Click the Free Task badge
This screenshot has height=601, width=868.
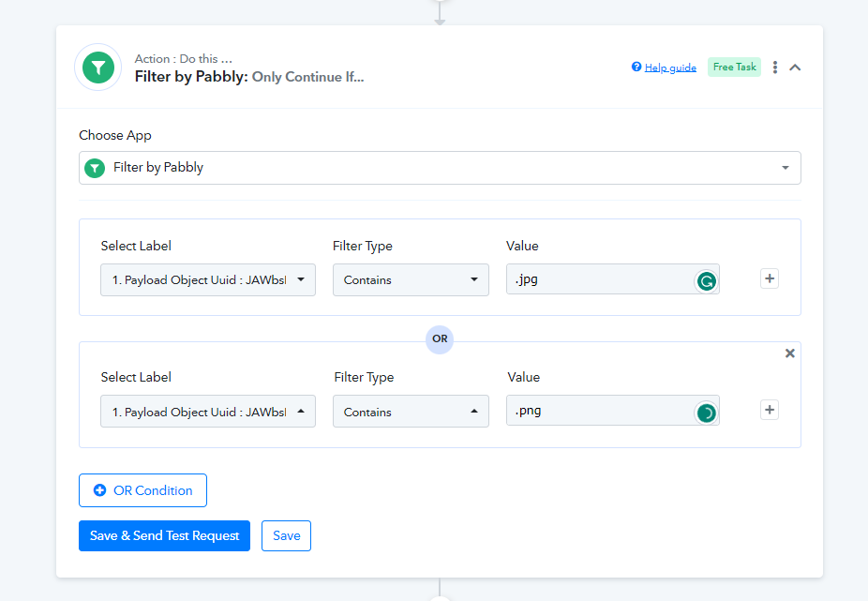coord(734,67)
